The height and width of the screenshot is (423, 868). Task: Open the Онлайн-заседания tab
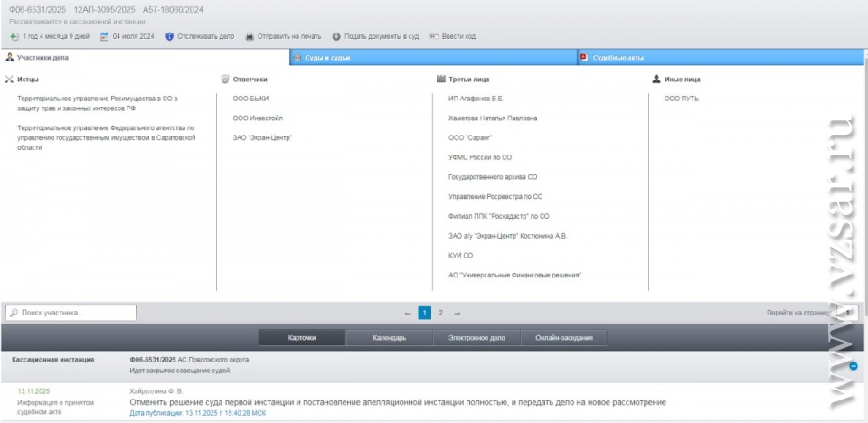[564, 338]
